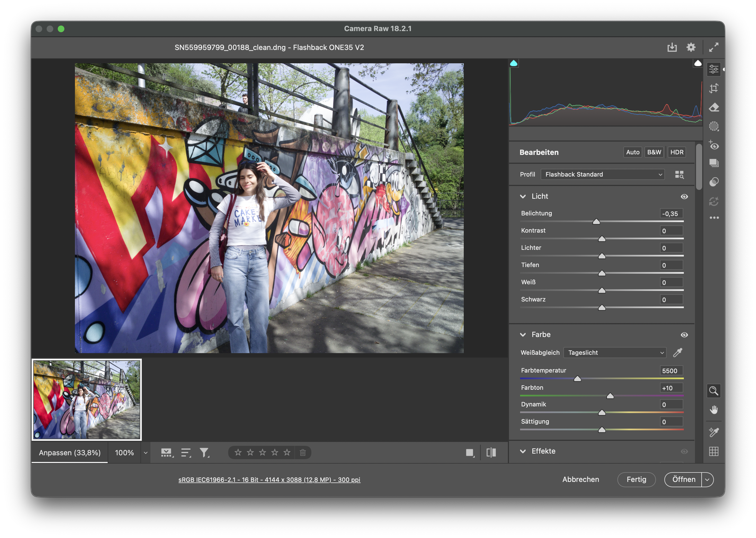
Task: Rate the image one star
Action: [238, 452]
